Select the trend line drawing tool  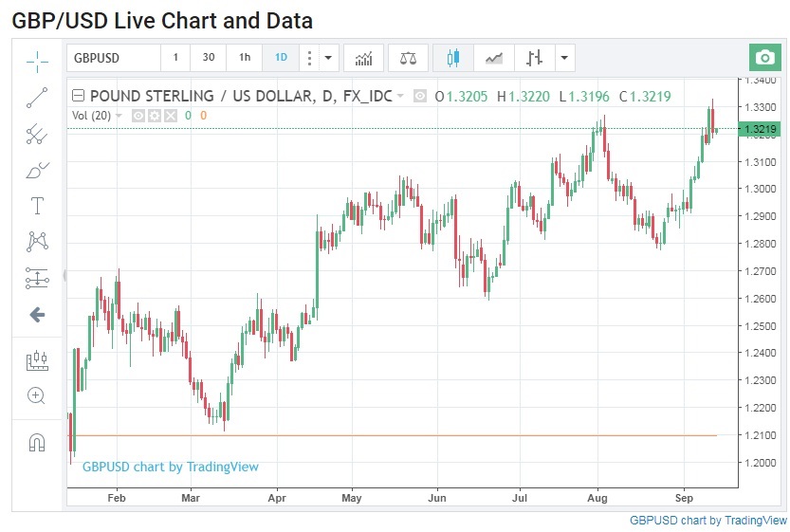point(37,97)
